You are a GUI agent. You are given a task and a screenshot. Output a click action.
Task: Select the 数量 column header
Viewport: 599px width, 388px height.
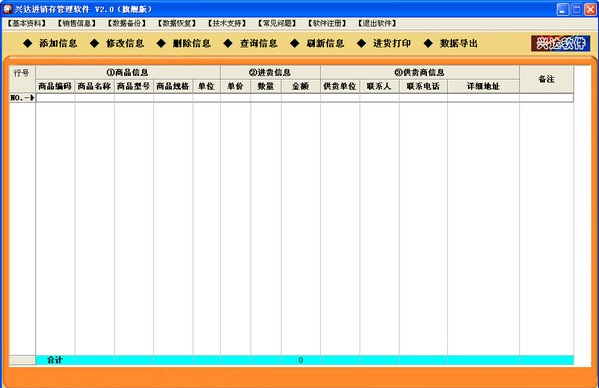pos(266,86)
